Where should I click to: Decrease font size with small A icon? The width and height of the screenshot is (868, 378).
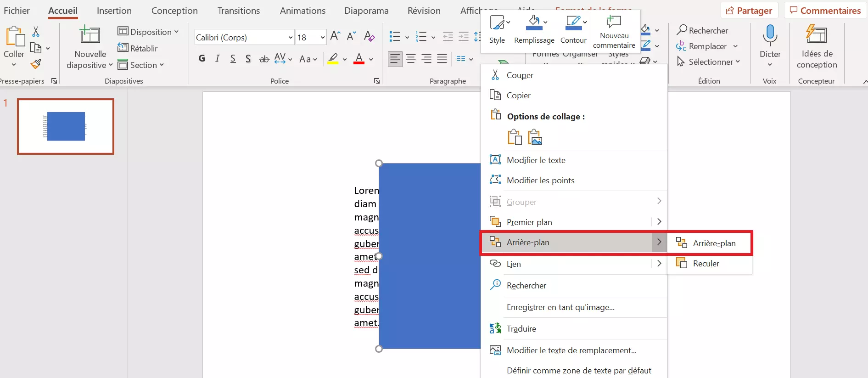352,36
